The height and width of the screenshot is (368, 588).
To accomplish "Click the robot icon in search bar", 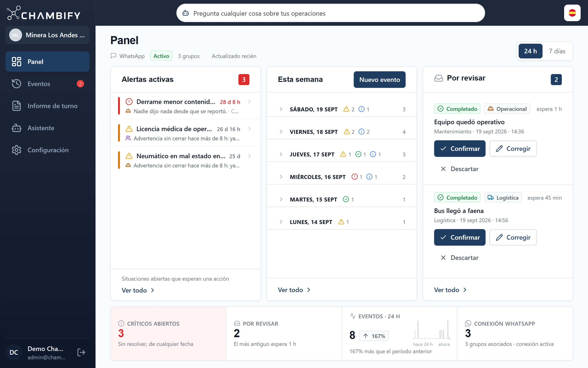I will click(186, 13).
